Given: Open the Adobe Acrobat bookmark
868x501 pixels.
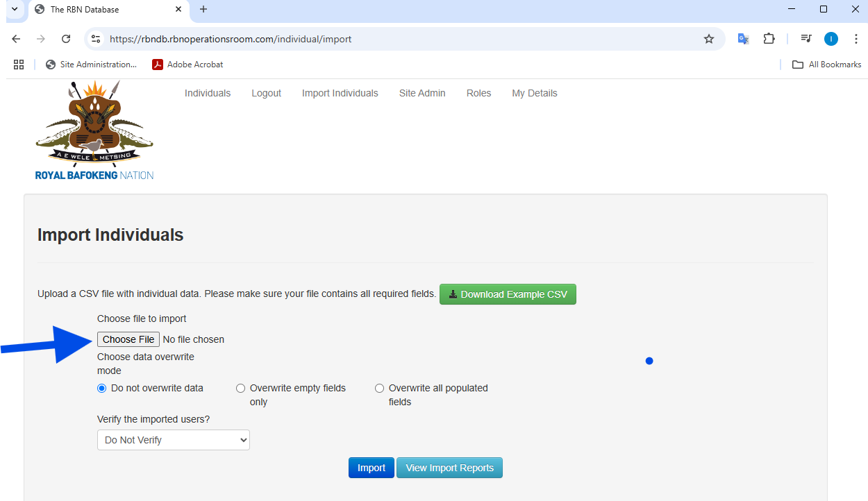Looking at the screenshot, I should [187, 65].
